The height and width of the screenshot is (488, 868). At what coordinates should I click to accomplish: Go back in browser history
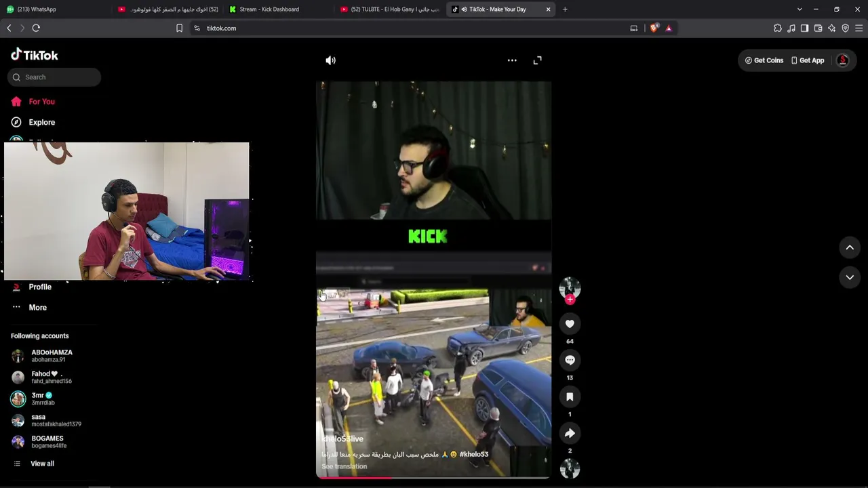pyautogui.click(x=9, y=28)
